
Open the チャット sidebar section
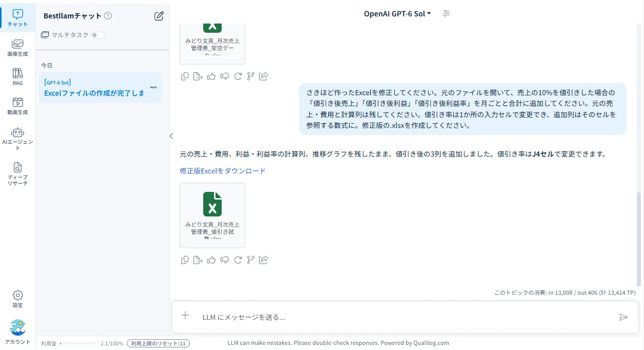pyautogui.click(x=17, y=18)
